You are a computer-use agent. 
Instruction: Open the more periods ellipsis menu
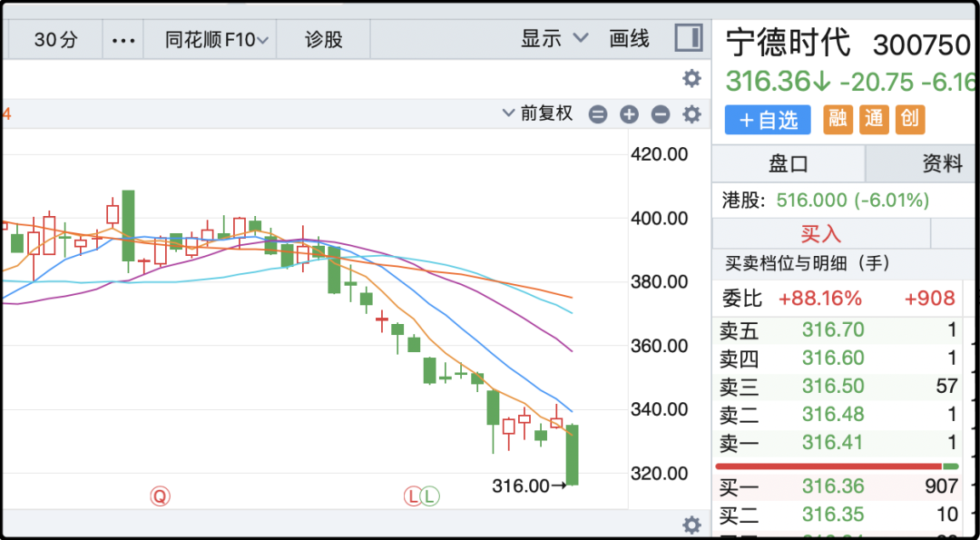(123, 40)
